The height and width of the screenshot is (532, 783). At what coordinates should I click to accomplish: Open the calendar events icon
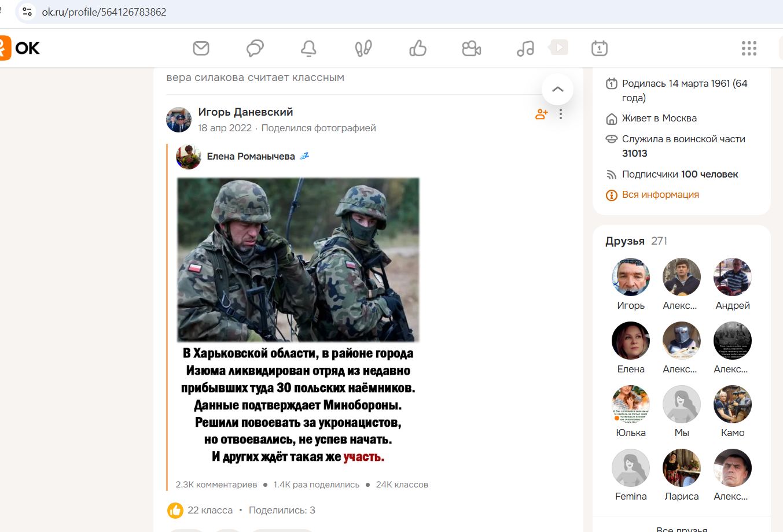pyautogui.click(x=599, y=49)
